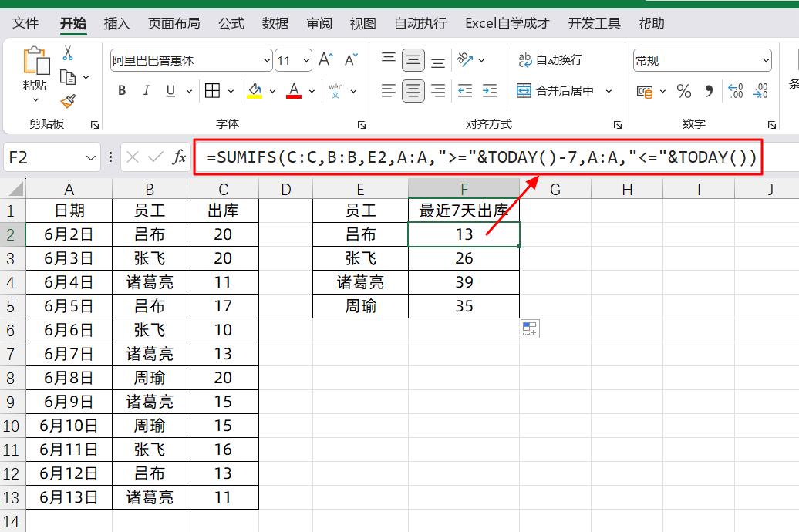Apply the red font color
799x532 pixels.
(x=294, y=91)
